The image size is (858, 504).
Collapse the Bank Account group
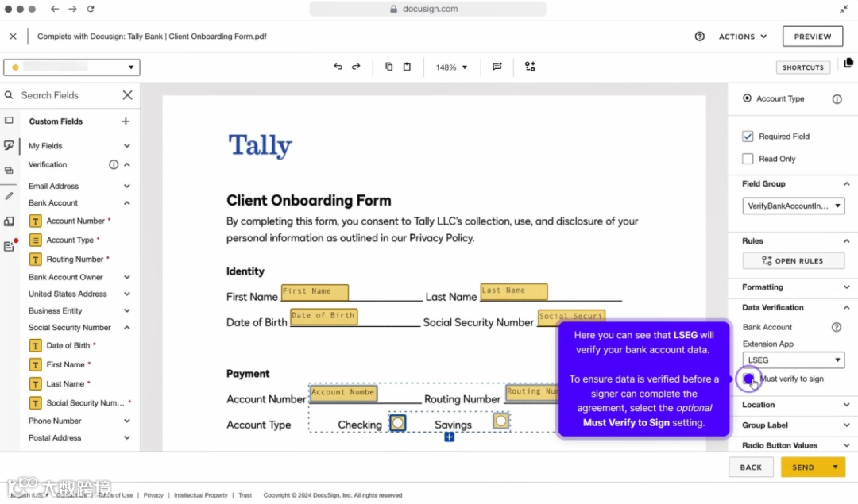coord(127,203)
